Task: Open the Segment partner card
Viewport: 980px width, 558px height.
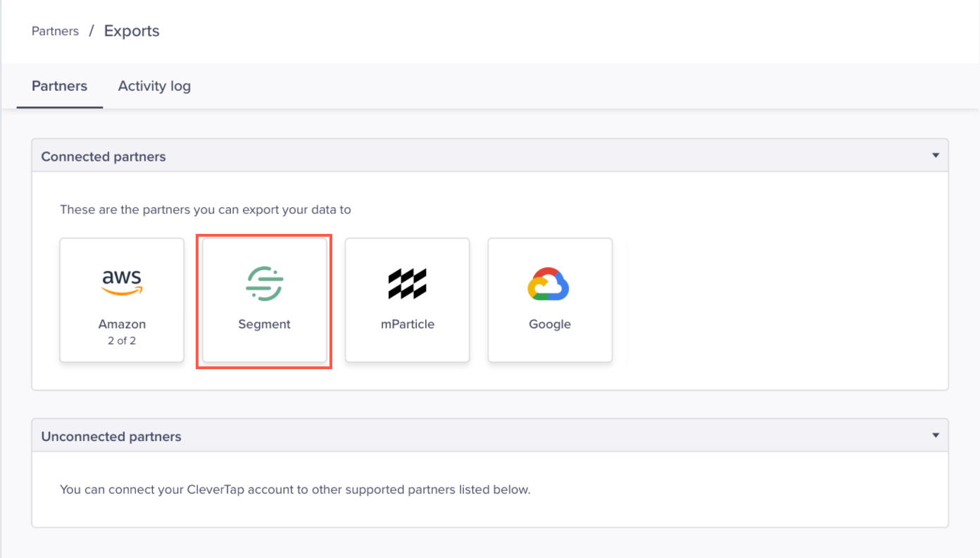Action: [265, 299]
